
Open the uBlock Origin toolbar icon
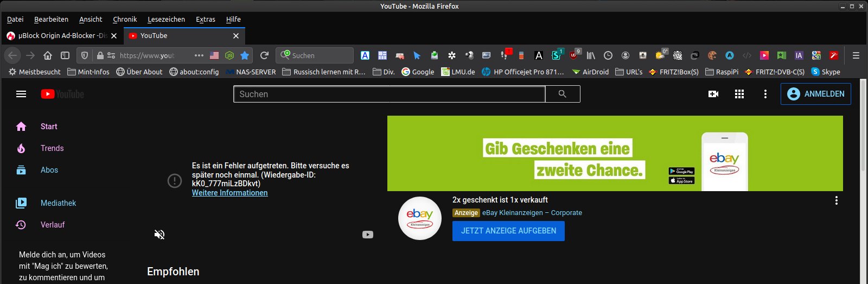(x=575, y=55)
